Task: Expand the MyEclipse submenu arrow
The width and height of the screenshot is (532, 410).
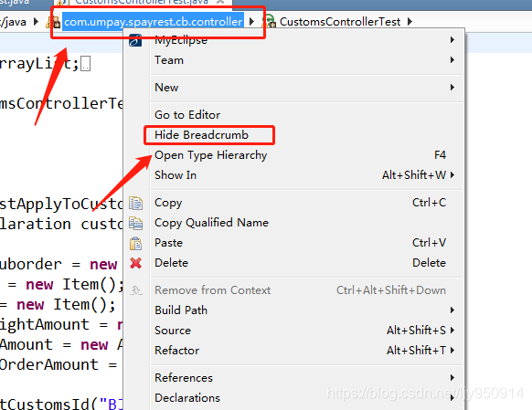Action: 452,40
